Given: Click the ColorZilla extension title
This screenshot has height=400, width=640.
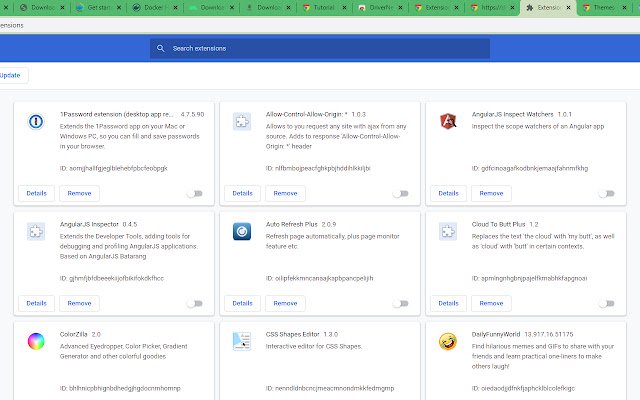Looking at the screenshot, I should click(73, 334).
